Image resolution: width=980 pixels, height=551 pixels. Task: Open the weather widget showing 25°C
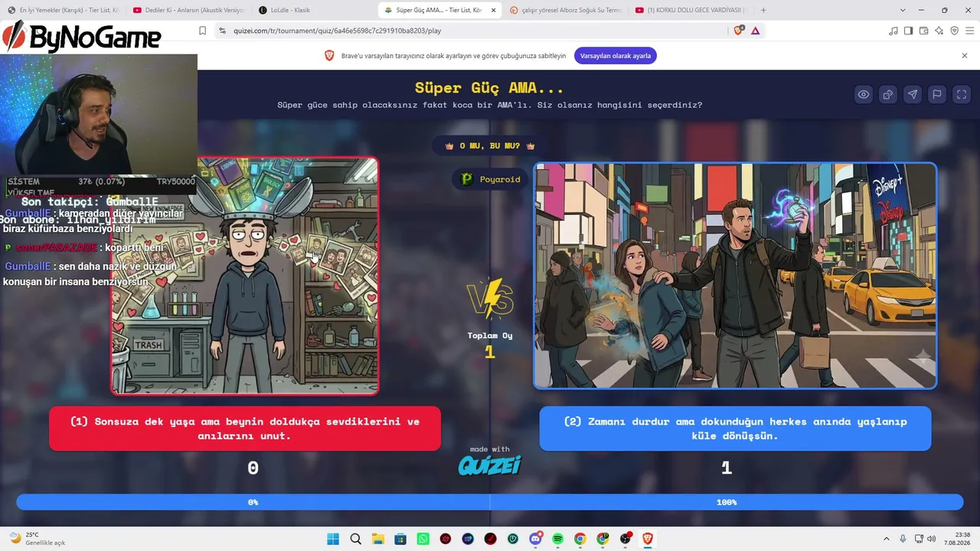[38, 539]
